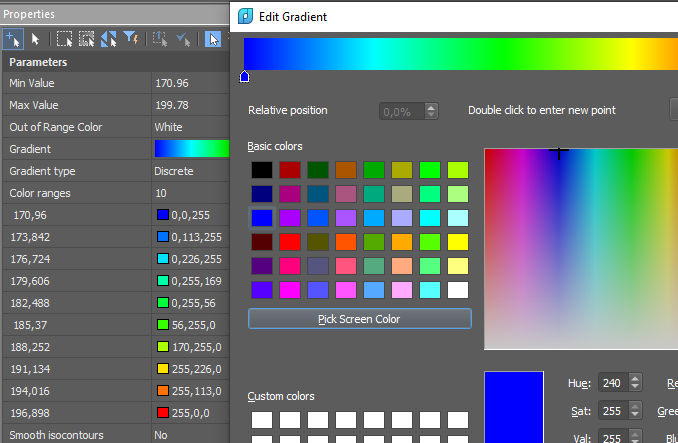
Task: Click the plain arrow pointer tool
Action: [36, 39]
